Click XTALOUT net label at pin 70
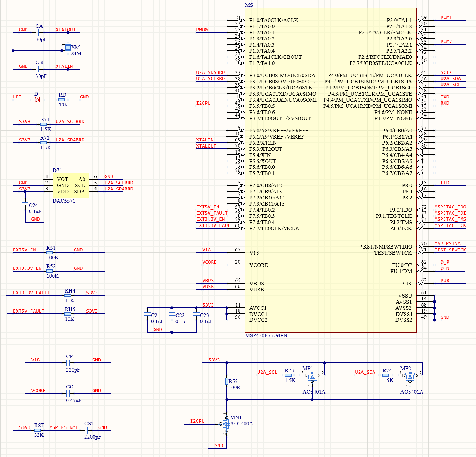This screenshot has width=476, height=457. (x=206, y=146)
